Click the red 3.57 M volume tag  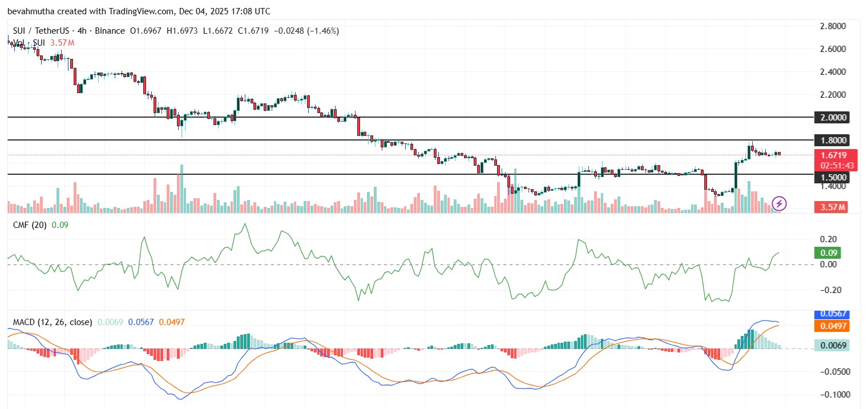click(831, 207)
